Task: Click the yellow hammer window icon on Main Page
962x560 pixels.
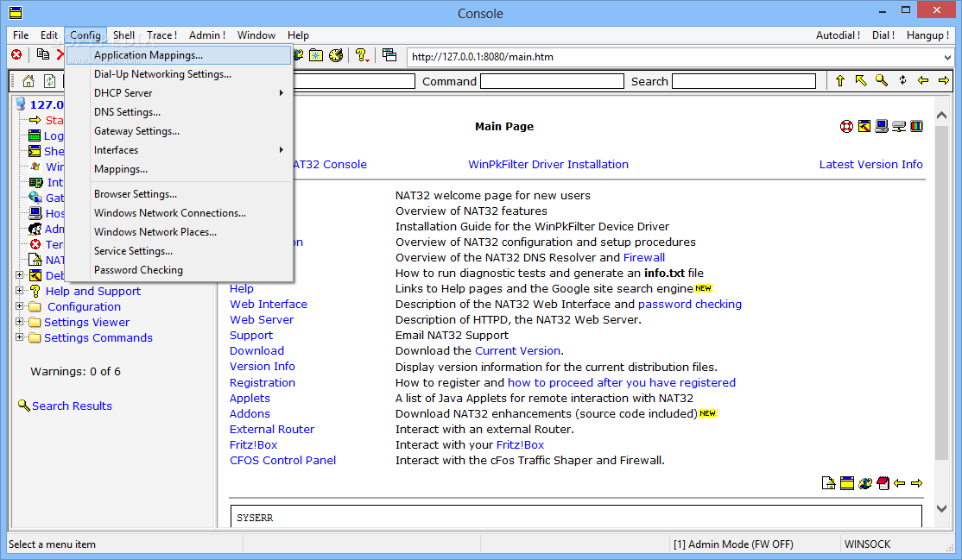Action: pyautogui.click(x=864, y=126)
